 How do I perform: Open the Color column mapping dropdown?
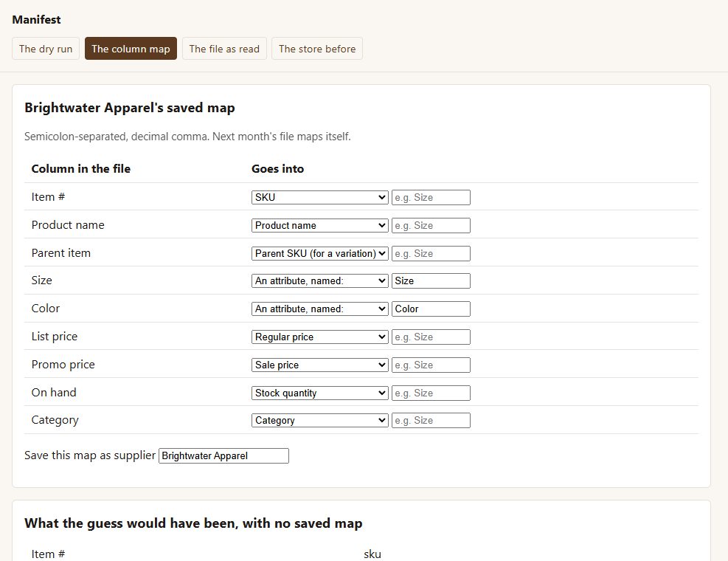(320, 309)
